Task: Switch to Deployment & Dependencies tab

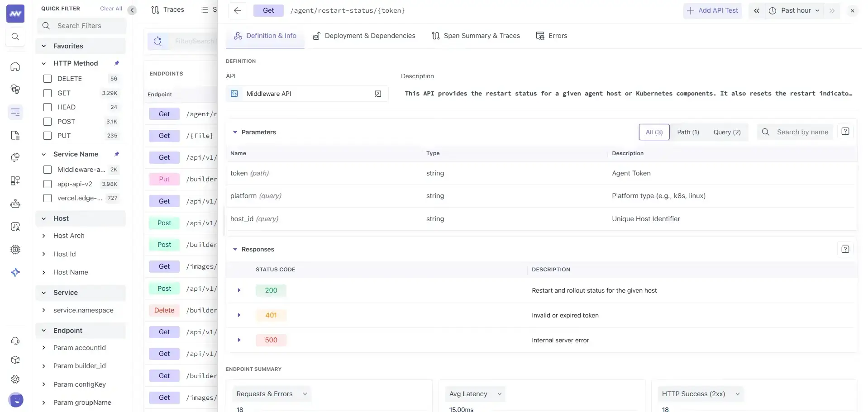Action: click(364, 36)
